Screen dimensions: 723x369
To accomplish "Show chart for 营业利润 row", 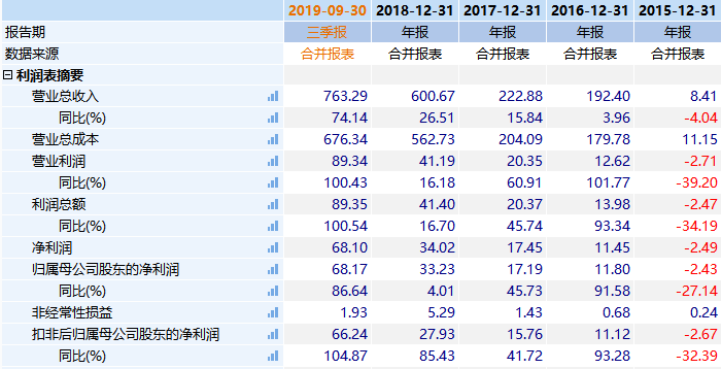I will [x=273, y=161].
